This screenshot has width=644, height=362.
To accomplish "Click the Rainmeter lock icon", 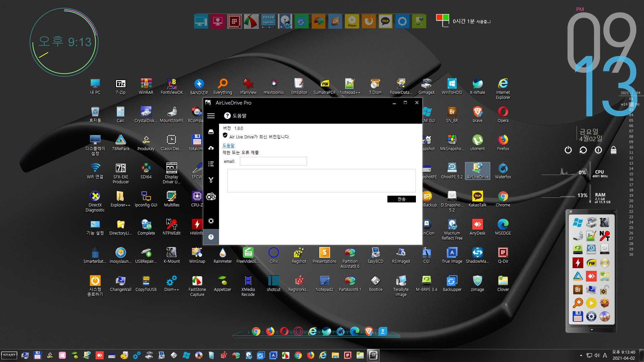I will [613, 150].
